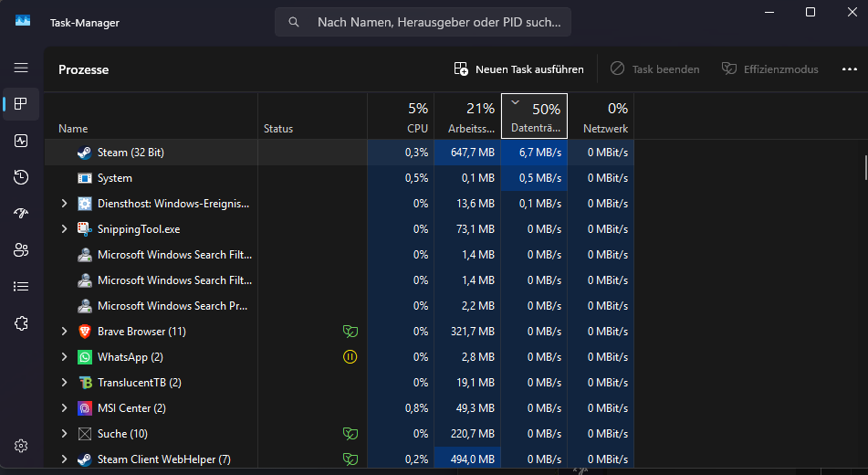Click the MSI Center icon
Screen dimensions: 868x475
(x=85, y=408)
